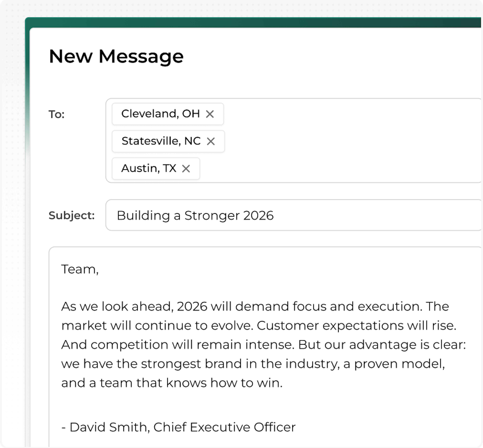Screen dimensions: 483x448
Task: Click the To: field label
Action: (56, 114)
